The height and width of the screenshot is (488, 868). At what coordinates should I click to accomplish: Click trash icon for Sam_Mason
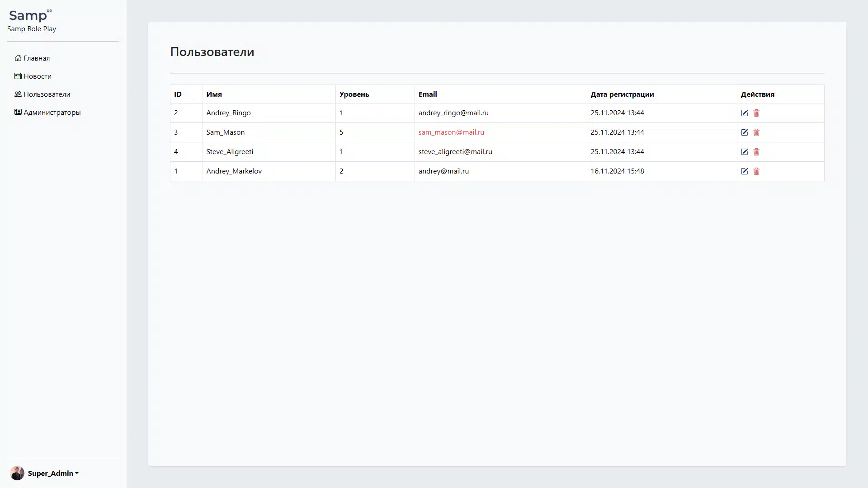tap(756, 132)
